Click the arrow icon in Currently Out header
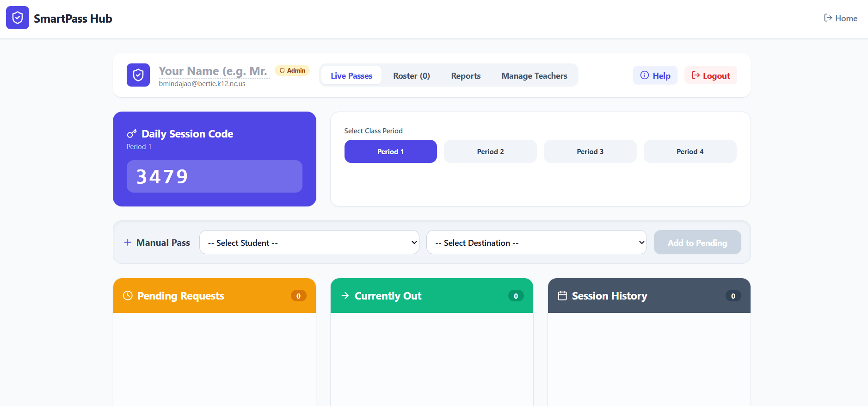This screenshot has height=406, width=868. click(x=345, y=295)
